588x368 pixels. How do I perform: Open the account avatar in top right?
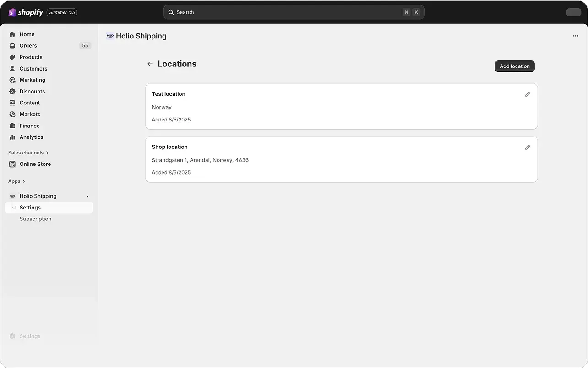click(573, 12)
